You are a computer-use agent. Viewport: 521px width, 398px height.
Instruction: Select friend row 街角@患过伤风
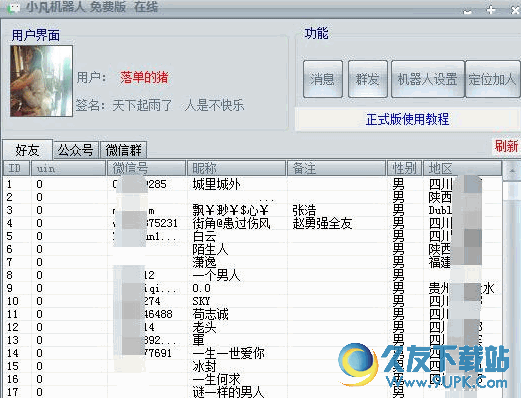252,223
